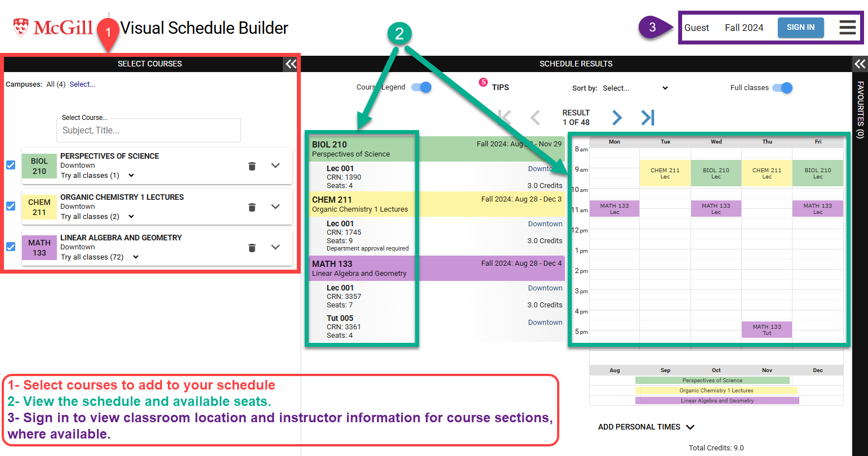Click the 'CRN: 1745' text

[344, 233]
